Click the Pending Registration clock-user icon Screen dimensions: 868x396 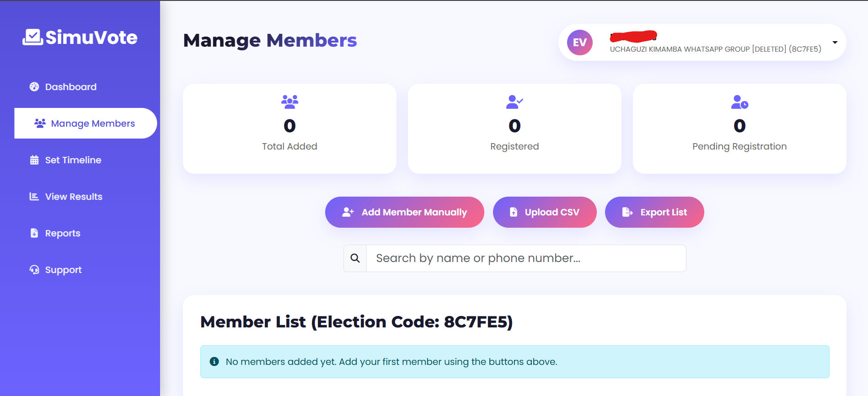coord(739,102)
